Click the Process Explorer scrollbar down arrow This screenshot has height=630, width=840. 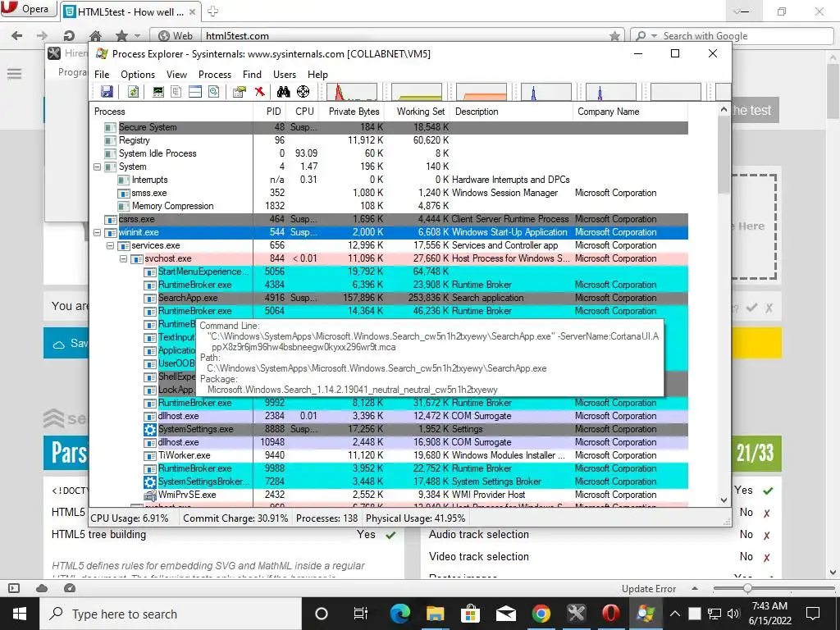[x=724, y=500]
